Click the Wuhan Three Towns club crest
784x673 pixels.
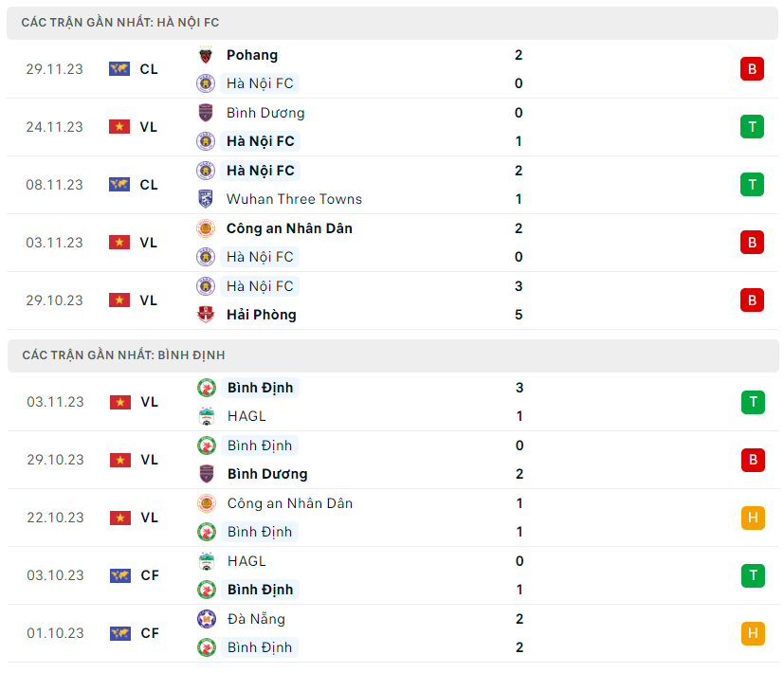click(x=206, y=199)
